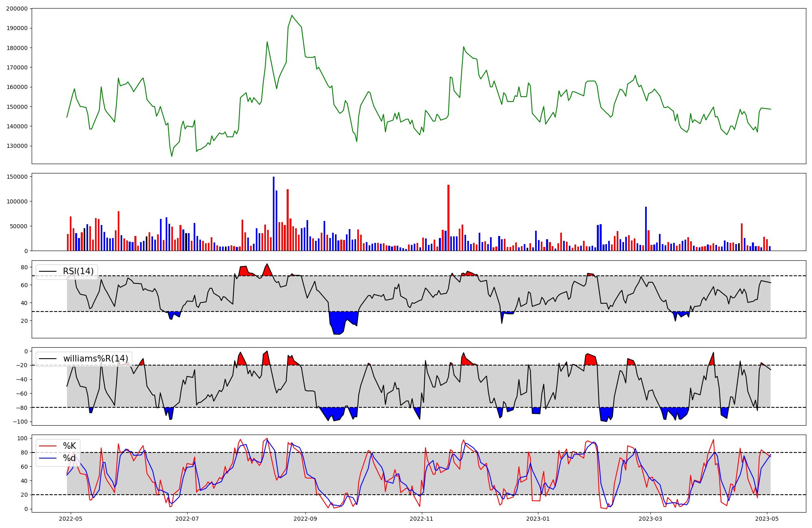
Task: Click the highest peak of green price line
Action: click(x=292, y=15)
